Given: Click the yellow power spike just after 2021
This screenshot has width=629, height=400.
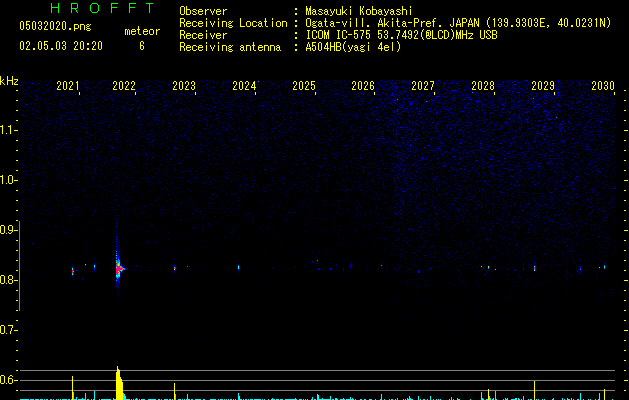Looking at the screenshot, I should pyautogui.click(x=73, y=388).
